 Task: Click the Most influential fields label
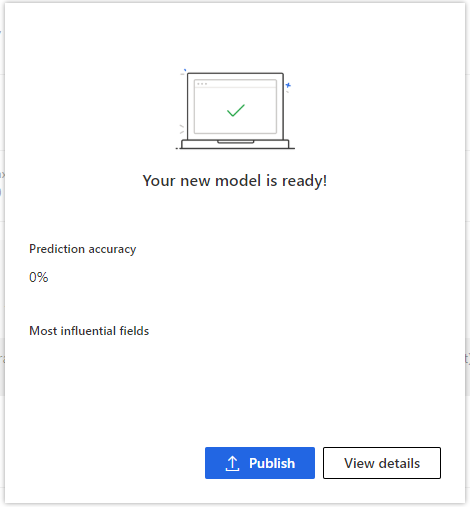[x=89, y=331]
